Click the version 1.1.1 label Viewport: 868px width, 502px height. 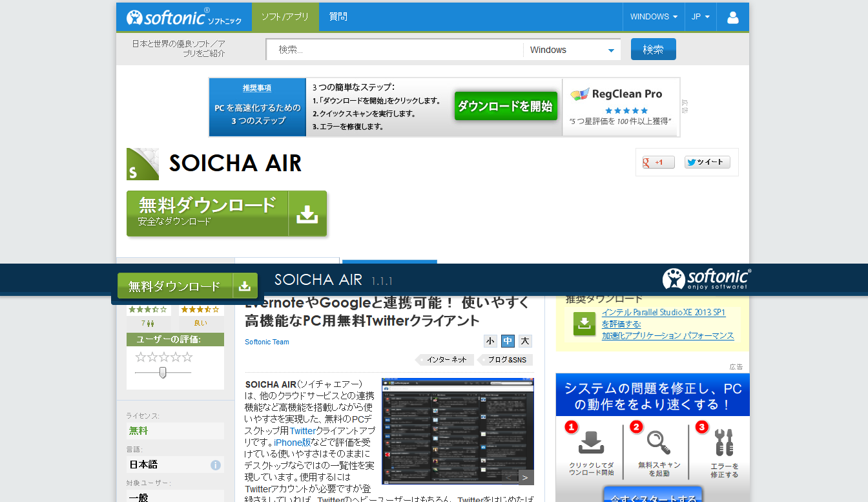[x=382, y=281]
